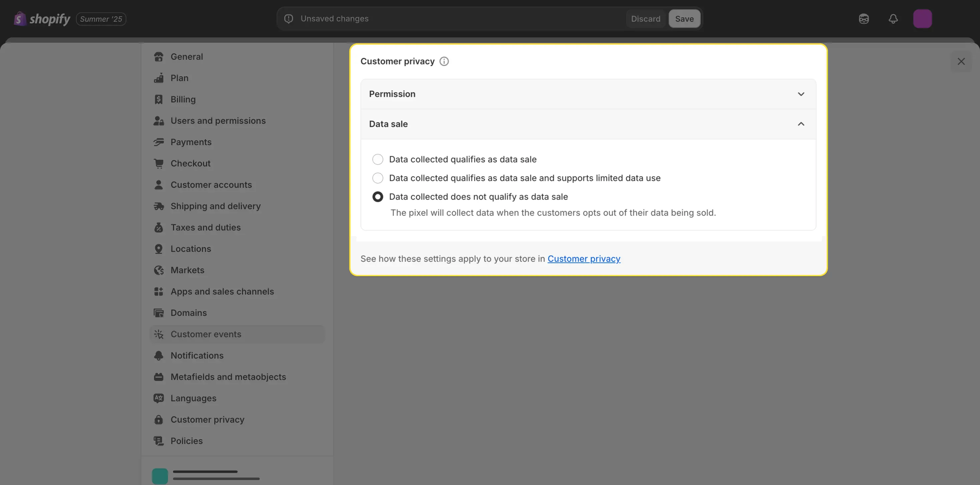Close the settings panel with X
This screenshot has height=485, width=980.
[x=961, y=61]
